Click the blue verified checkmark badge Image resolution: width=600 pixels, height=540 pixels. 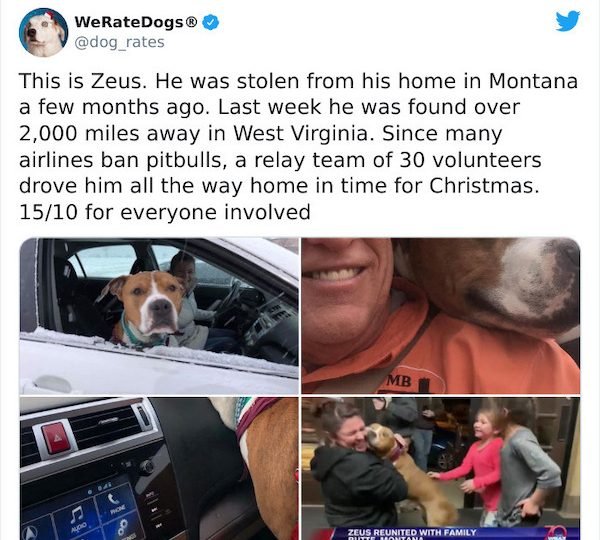click(210, 22)
